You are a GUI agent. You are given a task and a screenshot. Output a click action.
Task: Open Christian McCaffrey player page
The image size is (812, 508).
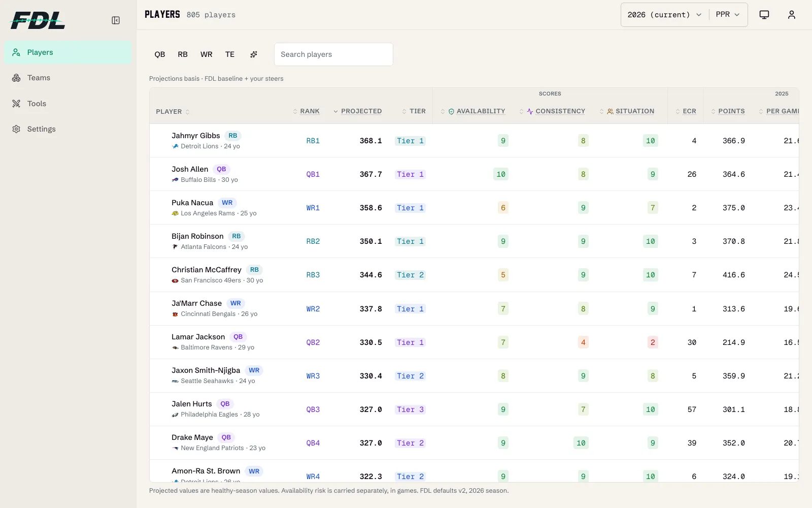(207, 270)
